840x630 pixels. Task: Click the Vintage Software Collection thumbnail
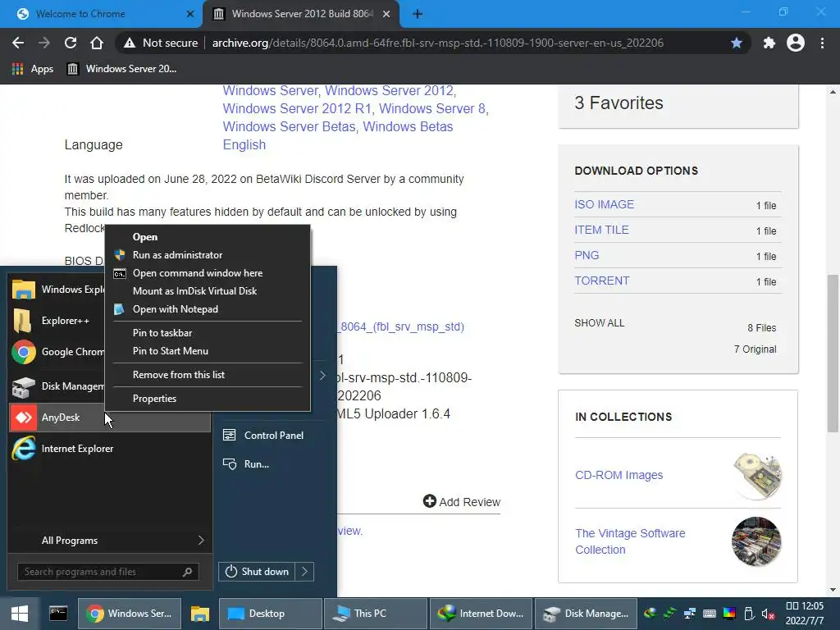pos(756,541)
